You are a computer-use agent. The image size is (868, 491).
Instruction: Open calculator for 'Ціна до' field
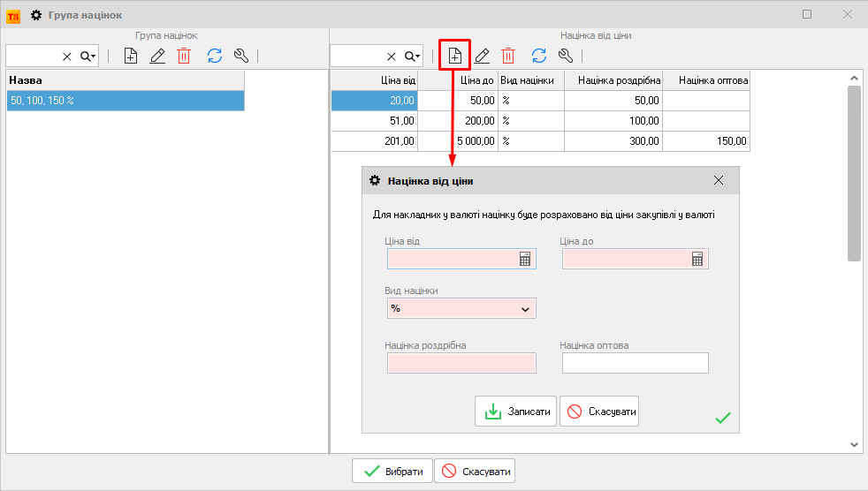click(697, 259)
